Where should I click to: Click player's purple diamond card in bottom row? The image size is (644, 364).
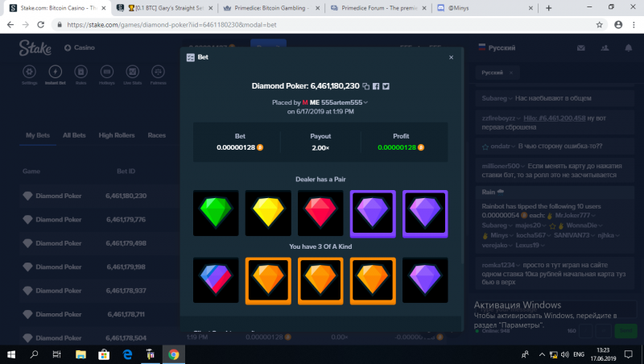425,280
